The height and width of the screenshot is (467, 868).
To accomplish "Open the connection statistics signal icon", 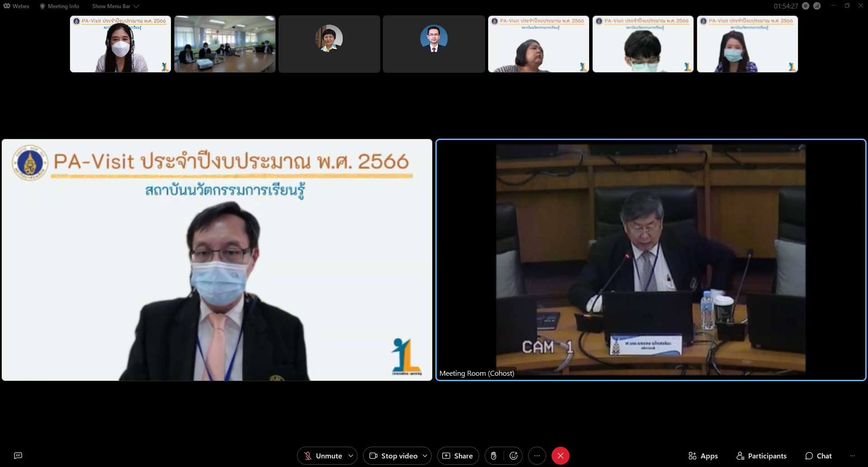I will coord(817,6).
